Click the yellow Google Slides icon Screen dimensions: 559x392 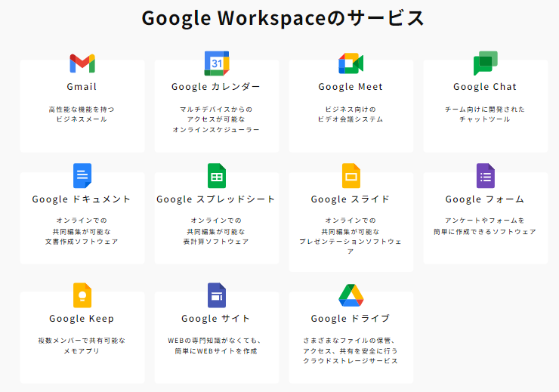coord(351,176)
